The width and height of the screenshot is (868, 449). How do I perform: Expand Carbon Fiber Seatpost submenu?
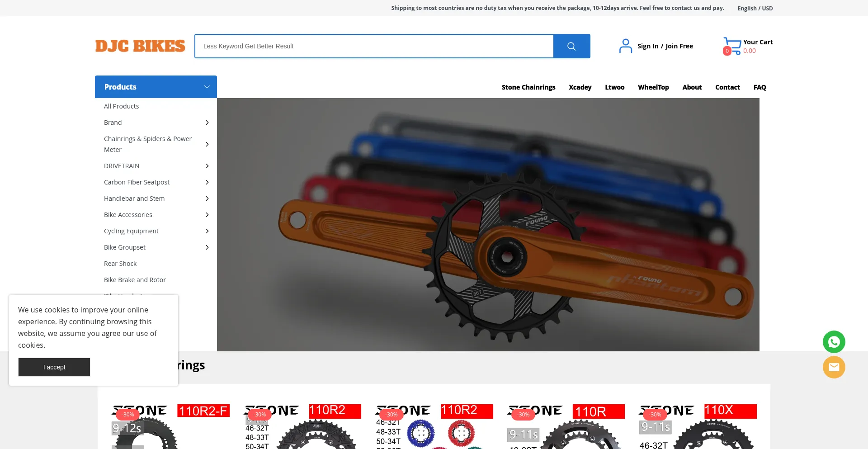pos(207,182)
